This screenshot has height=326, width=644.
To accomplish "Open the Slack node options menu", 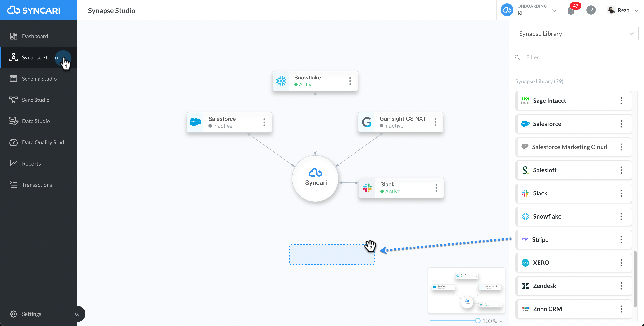I will pos(436,188).
